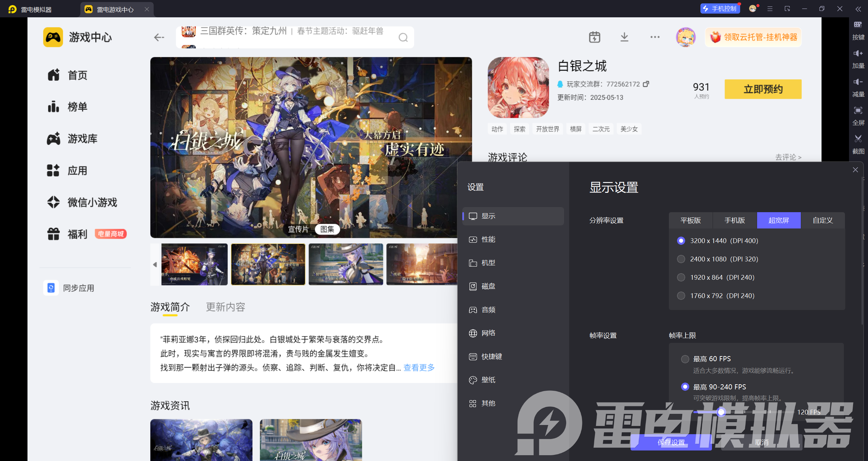Open 磁盘 settings category

click(513, 287)
